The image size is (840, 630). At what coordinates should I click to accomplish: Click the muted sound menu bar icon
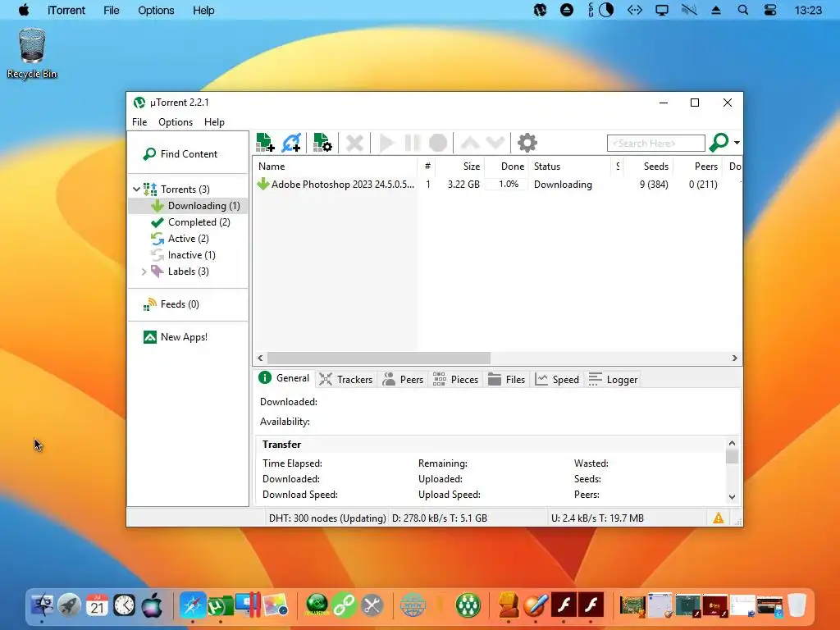click(689, 10)
